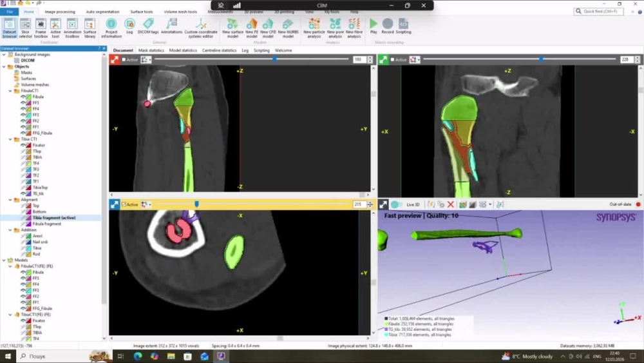Open the Volume mesh tools ribbon tab
Image resolution: width=644 pixels, height=363 pixels.
180,12
